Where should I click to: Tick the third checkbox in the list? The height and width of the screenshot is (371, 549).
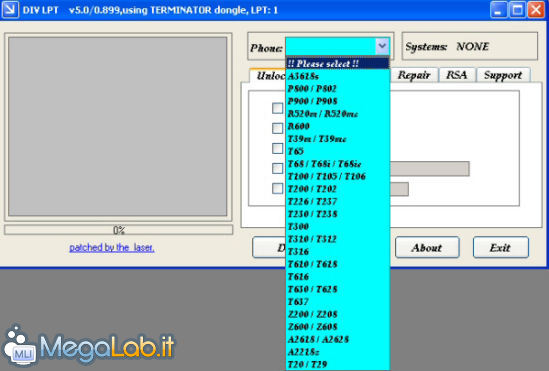tap(277, 148)
